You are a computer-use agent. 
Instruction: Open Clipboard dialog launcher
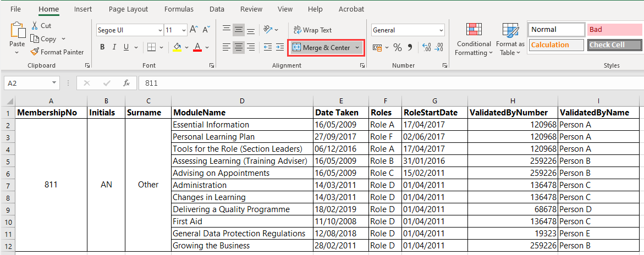coord(87,66)
